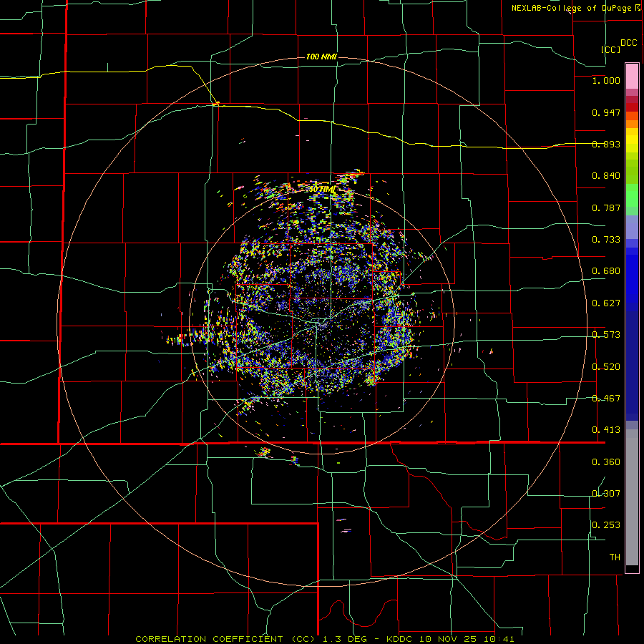This screenshot has height=644, width=644.
Task: Click the 0.787 scale value
Action: click(606, 208)
